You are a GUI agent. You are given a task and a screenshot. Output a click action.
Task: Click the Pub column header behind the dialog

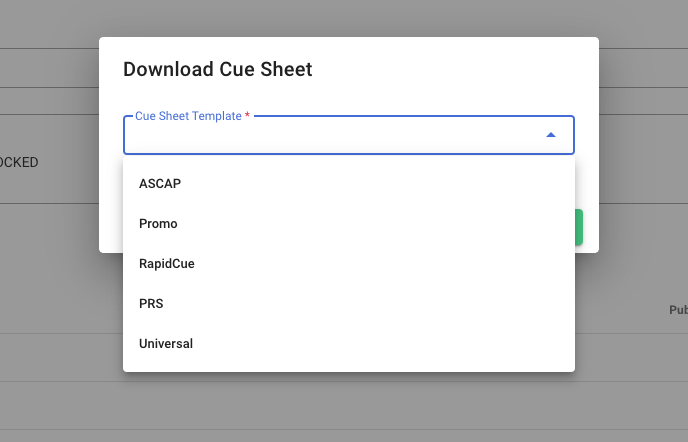click(x=677, y=310)
